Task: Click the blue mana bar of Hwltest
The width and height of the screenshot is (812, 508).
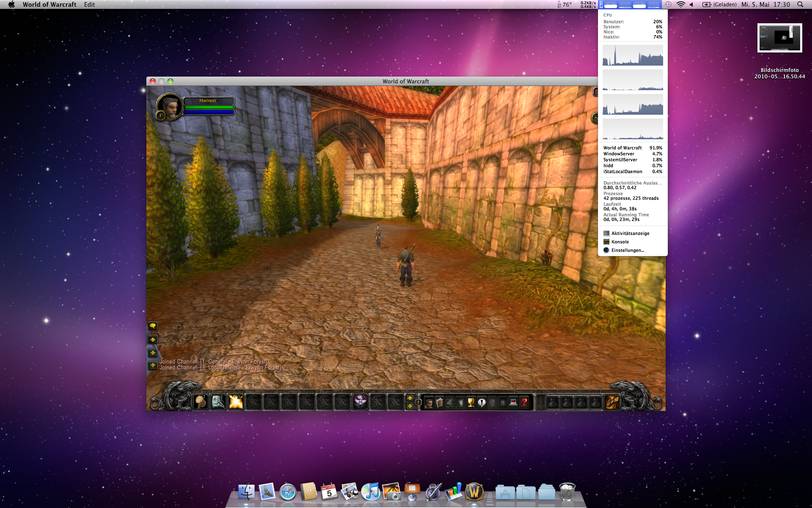Action: tap(209, 113)
